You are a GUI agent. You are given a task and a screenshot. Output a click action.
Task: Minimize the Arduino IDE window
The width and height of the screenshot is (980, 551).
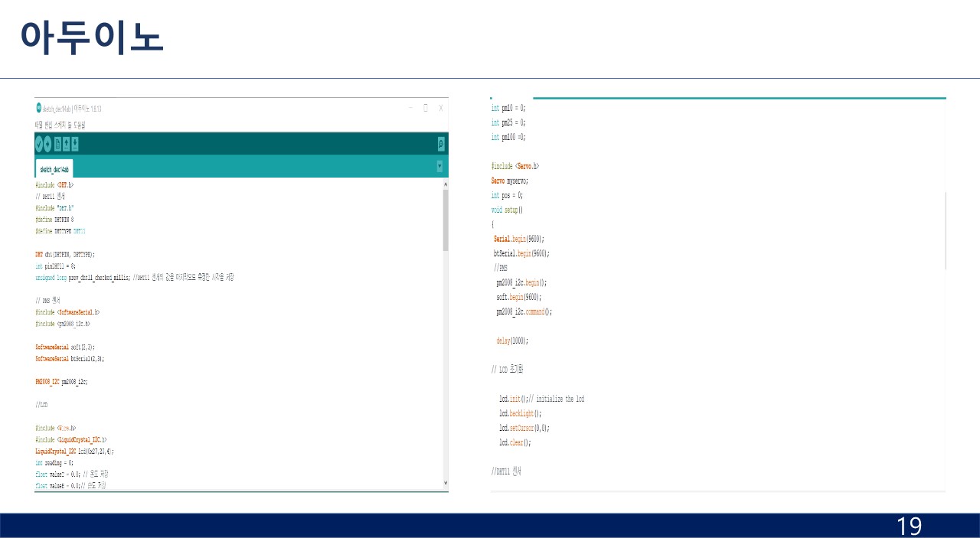coord(410,108)
